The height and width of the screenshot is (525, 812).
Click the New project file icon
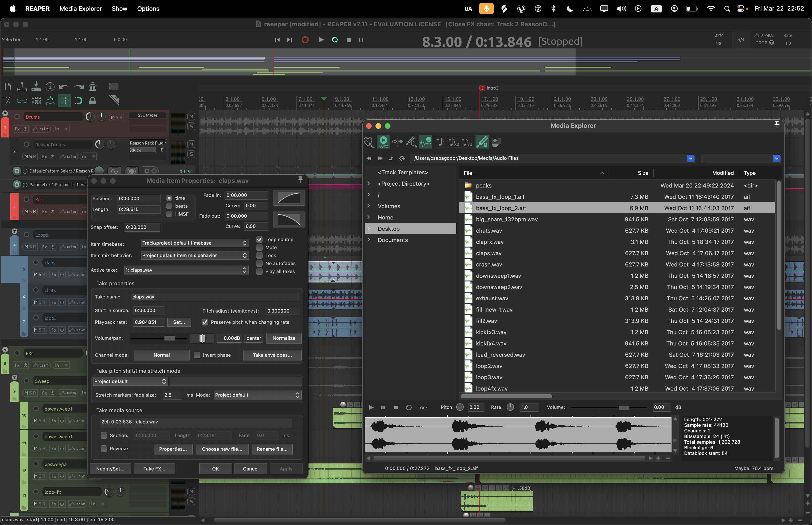click(8, 86)
